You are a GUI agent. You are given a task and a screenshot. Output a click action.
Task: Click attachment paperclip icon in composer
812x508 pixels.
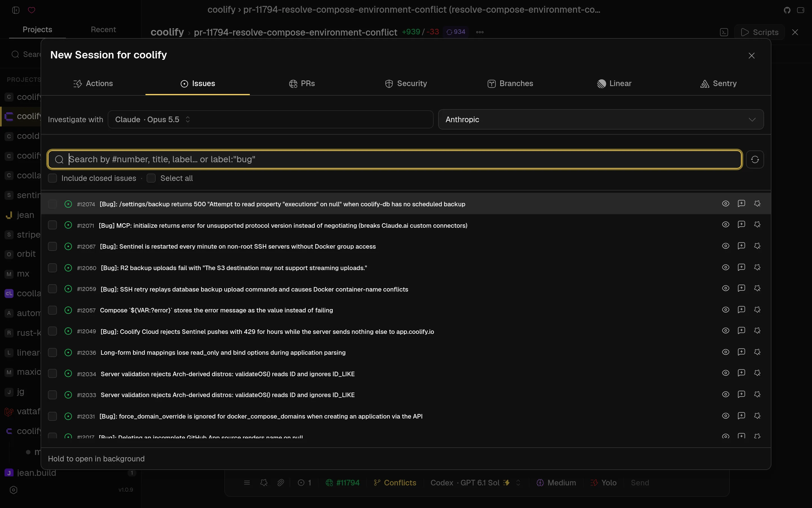(x=281, y=483)
